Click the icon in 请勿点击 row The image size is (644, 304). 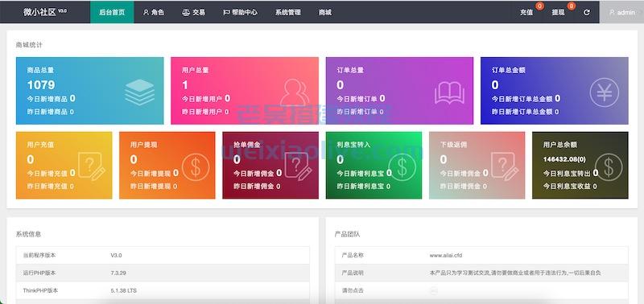click(x=434, y=291)
